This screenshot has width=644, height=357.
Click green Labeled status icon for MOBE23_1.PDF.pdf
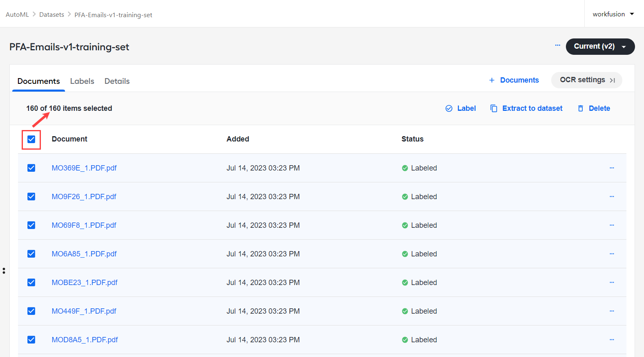coord(405,283)
